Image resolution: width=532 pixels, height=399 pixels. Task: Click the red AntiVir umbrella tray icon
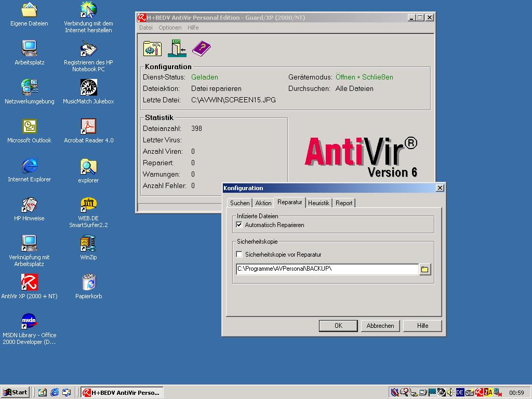[478, 393]
